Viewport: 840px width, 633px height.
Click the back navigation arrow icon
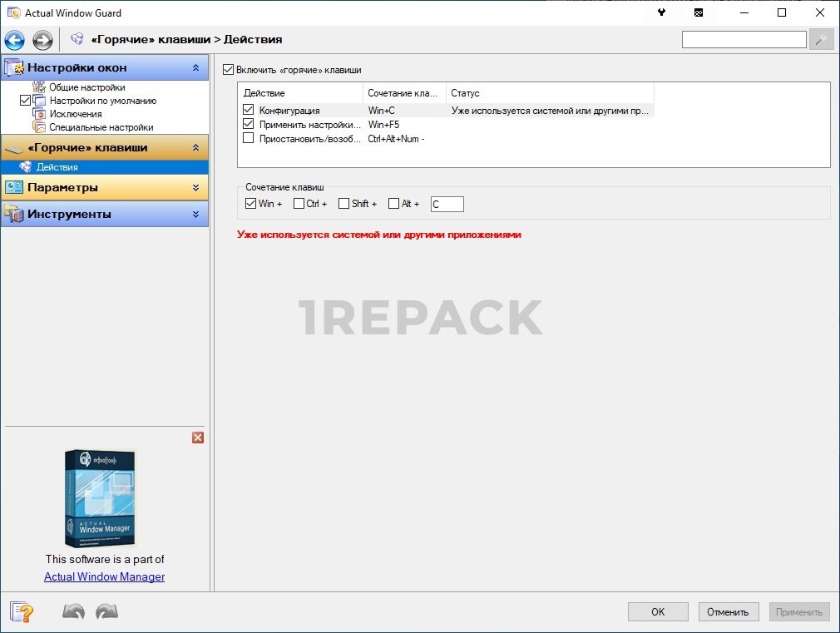14,40
